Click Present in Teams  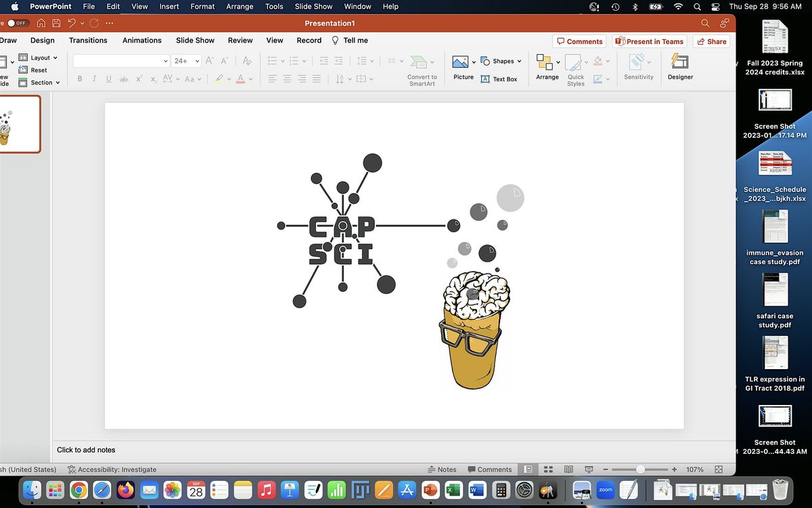[650, 41]
